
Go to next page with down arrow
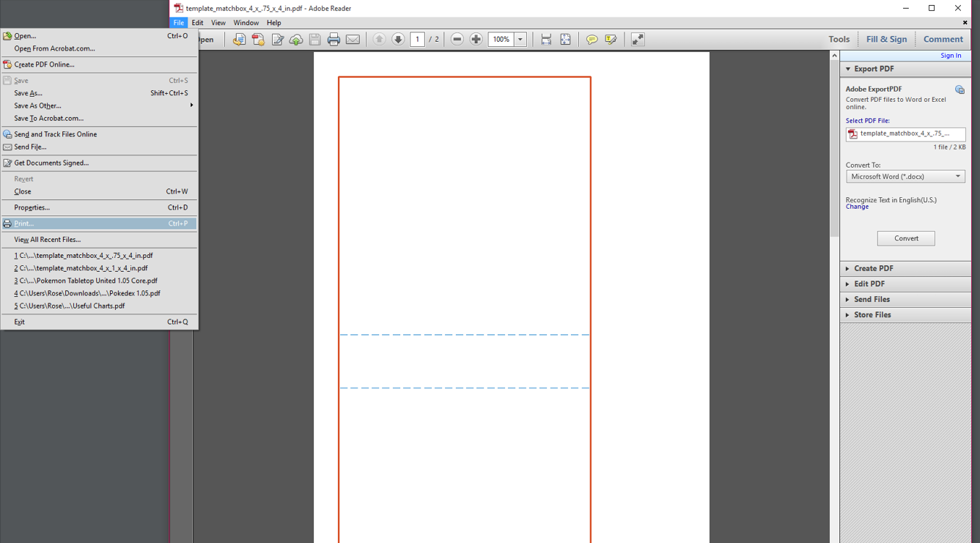(398, 40)
